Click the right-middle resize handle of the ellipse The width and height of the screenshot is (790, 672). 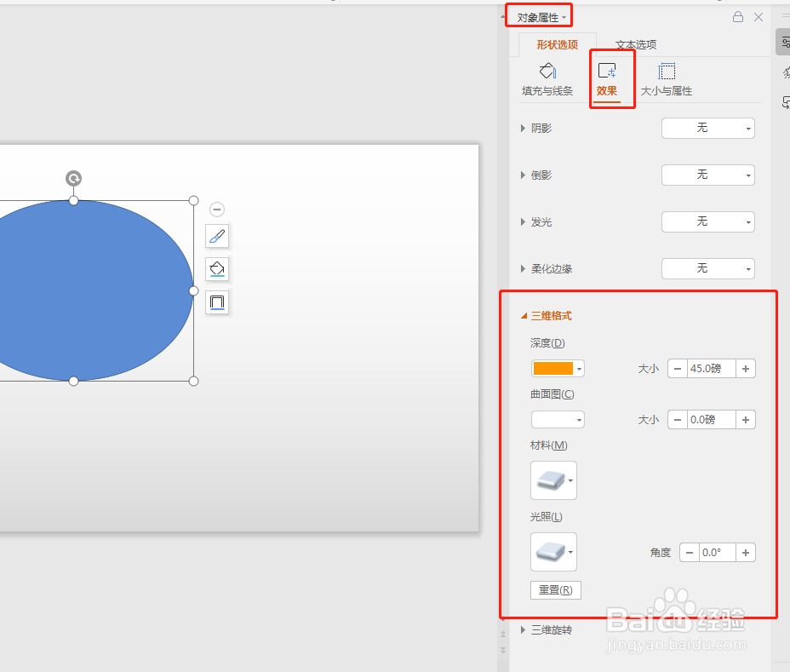coord(193,291)
